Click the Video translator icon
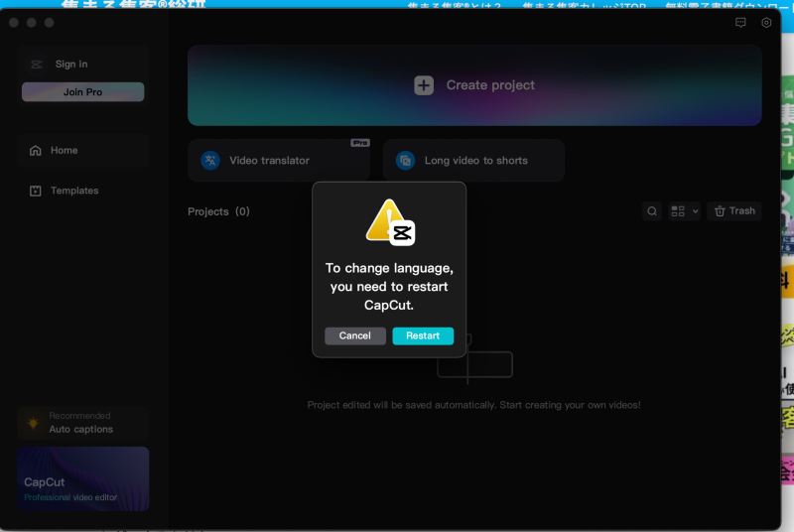The image size is (794, 532). pyautogui.click(x=210, y=161)
